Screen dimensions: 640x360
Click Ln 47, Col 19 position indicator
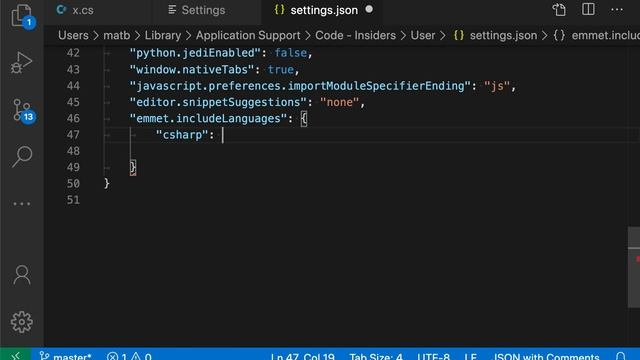click(302, 356)
